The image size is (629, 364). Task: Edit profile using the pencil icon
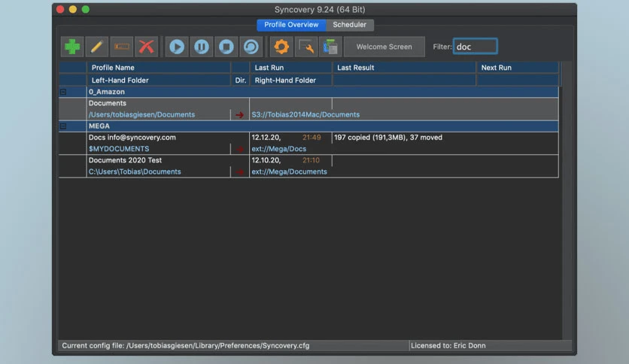click(96, 47)
